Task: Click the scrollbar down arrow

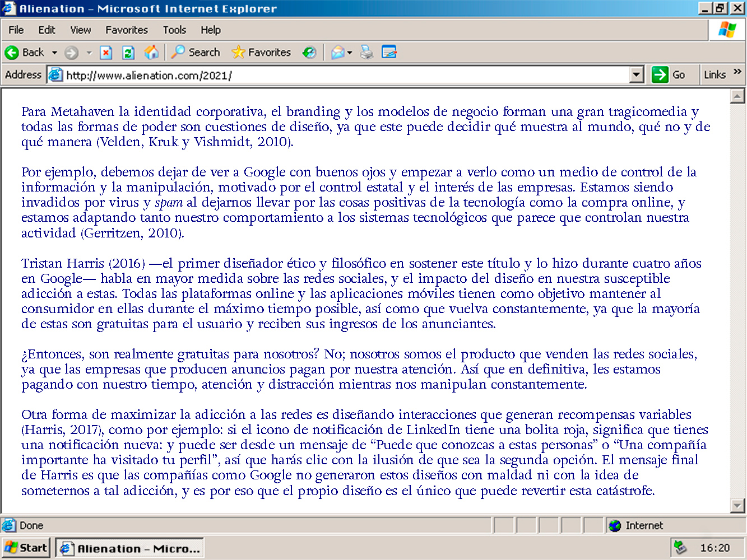Action: [x=737, y=506]
